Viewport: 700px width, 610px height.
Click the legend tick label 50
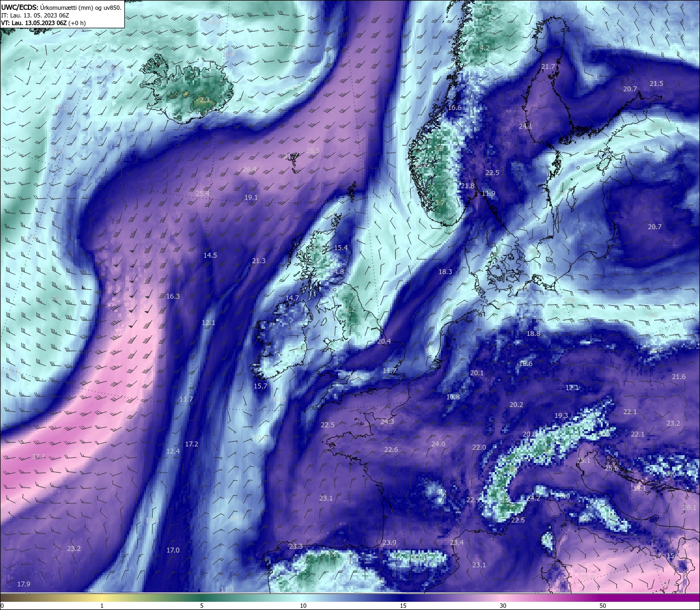[x=603, y=606]
